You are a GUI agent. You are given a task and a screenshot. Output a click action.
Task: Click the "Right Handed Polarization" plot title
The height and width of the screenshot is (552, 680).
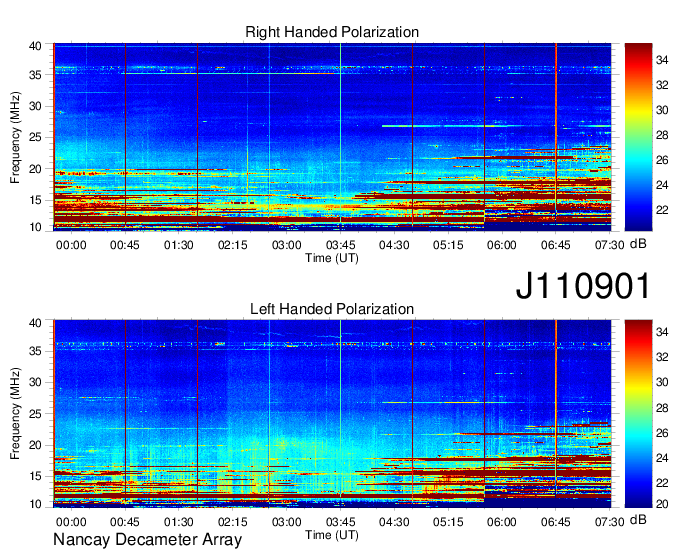[x=332, y=32]
